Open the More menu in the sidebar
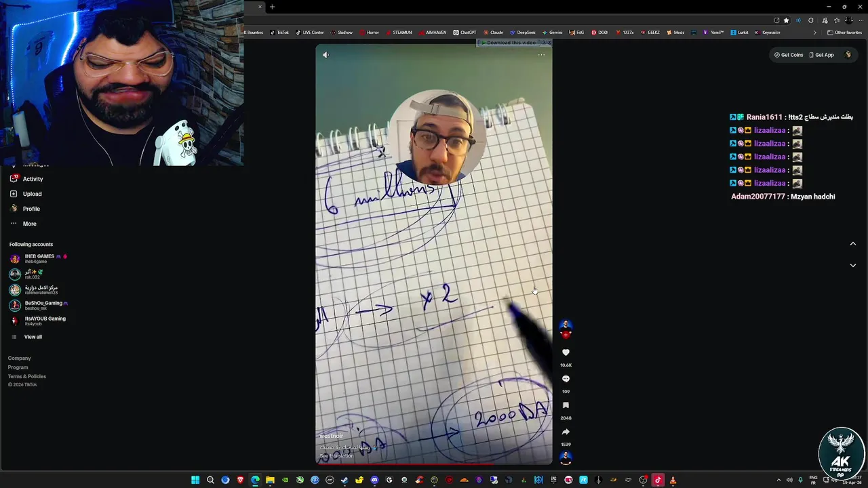This screenshot has height=488, width=868. click(24, 224)
